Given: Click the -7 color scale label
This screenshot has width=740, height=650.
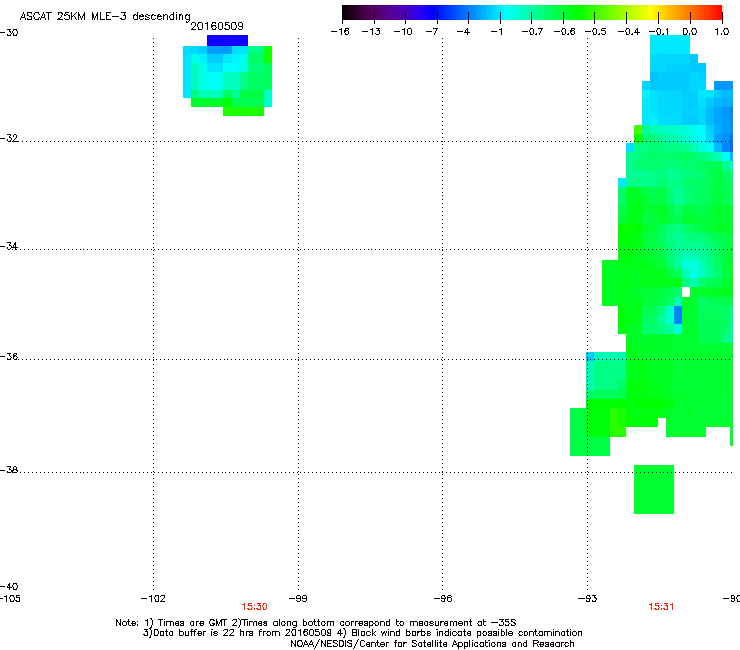Looking at the screenshot, I should (x=432, y=32).
